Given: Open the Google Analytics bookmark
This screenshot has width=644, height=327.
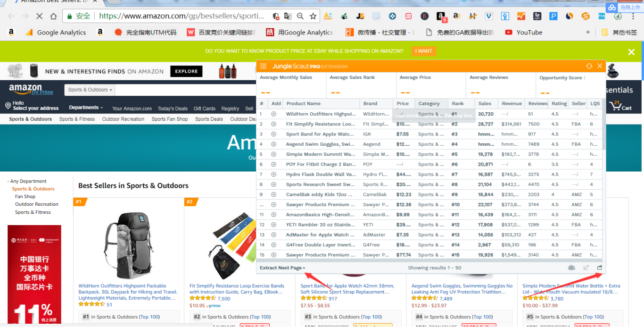Looking at the screenshot, I should click(56, 33).
